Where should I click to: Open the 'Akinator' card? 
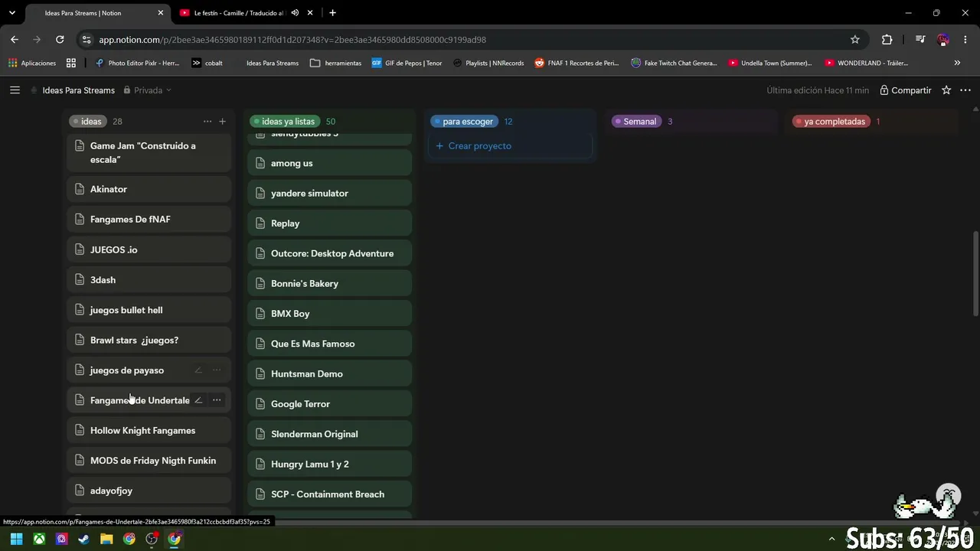149,189
